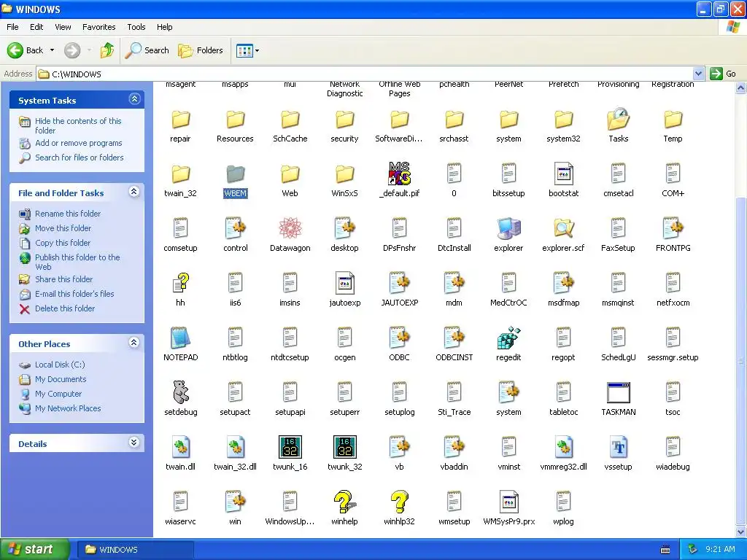The height and width of the screenshot is (560, 747).
Task: Select the winhlp32 question mark icon
Action: (x=399, y=502)
